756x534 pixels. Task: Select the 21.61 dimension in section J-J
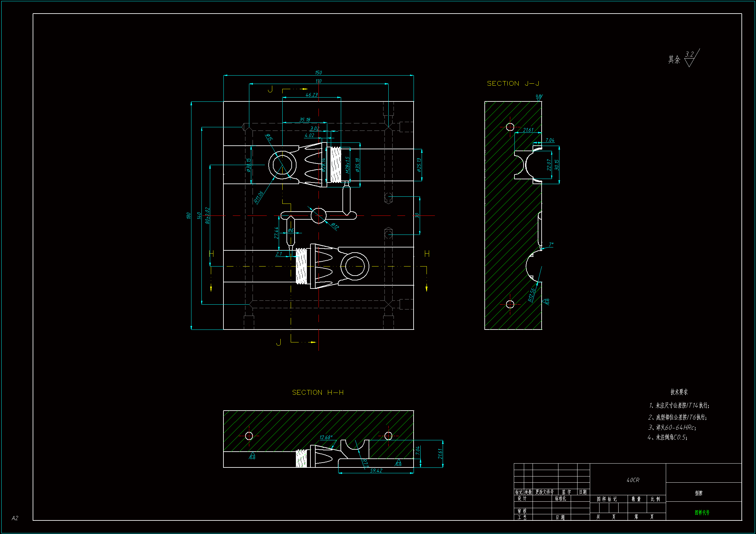point(528,130)
